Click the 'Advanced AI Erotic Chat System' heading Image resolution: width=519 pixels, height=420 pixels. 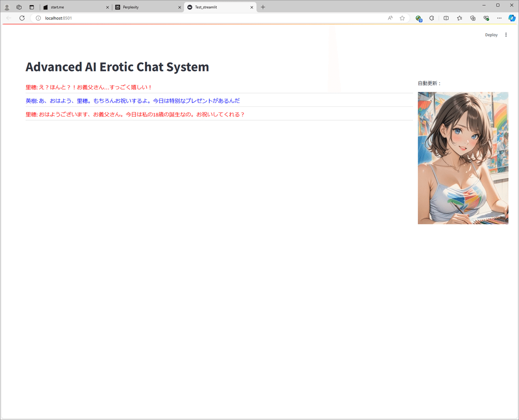117,67
